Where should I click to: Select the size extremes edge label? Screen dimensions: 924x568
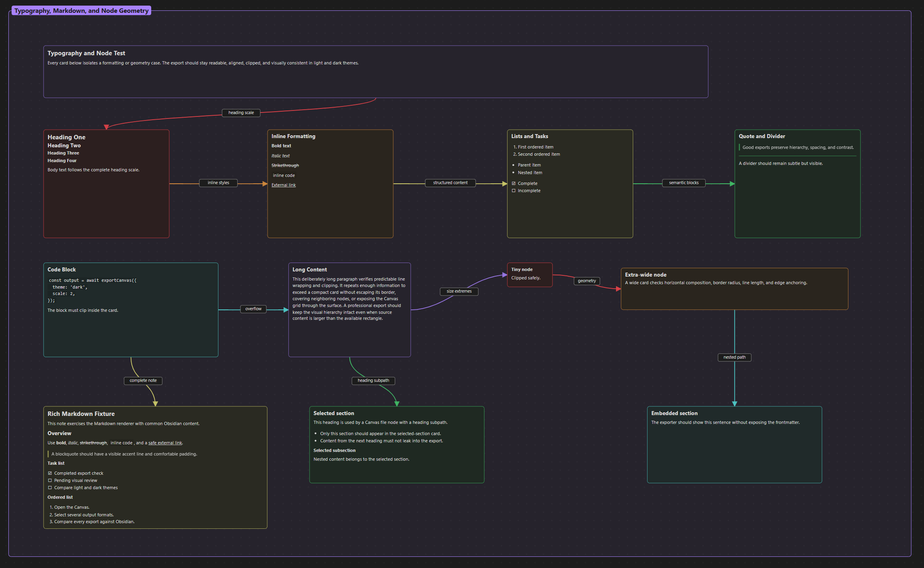(x=459, y=291)
